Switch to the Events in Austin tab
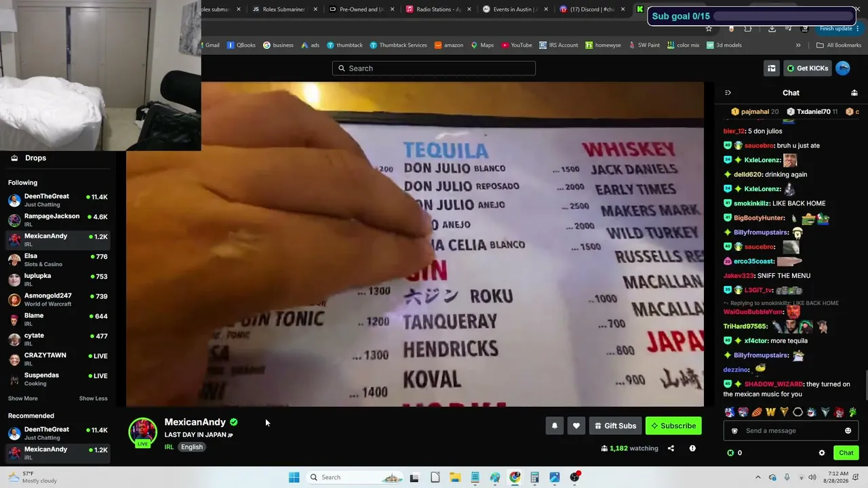Viewport: 868px width, 488px height. [516, 9]
